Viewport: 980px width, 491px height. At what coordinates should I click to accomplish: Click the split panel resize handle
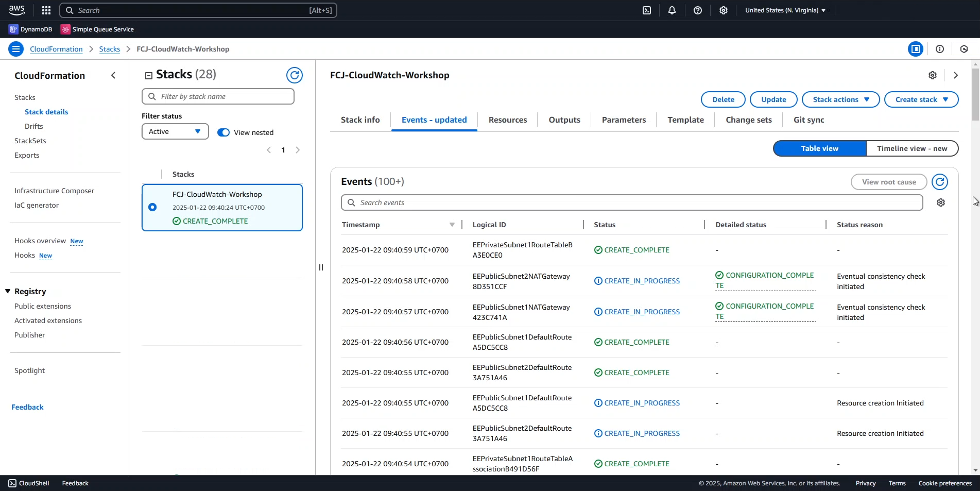(x=321, y=267)
